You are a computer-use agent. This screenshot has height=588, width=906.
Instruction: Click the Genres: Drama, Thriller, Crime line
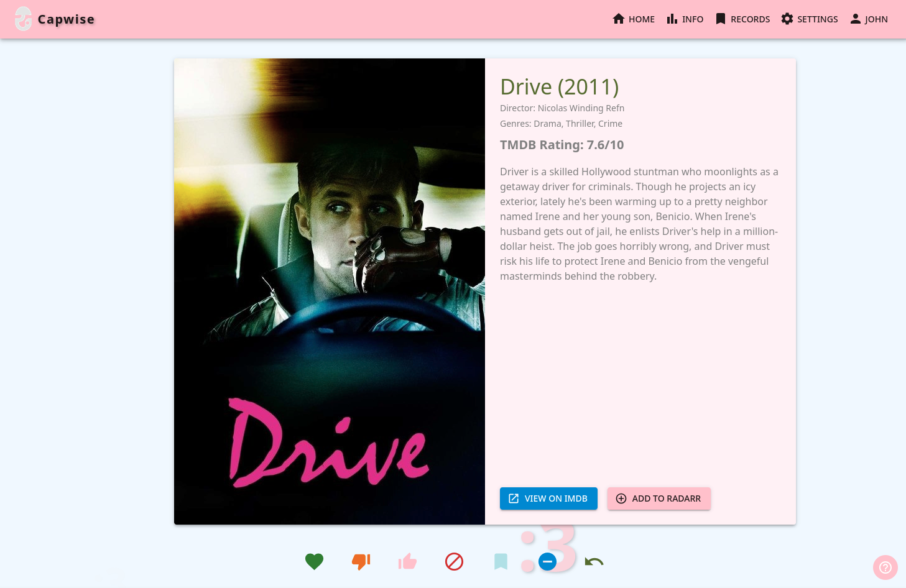tap(561, 124)
